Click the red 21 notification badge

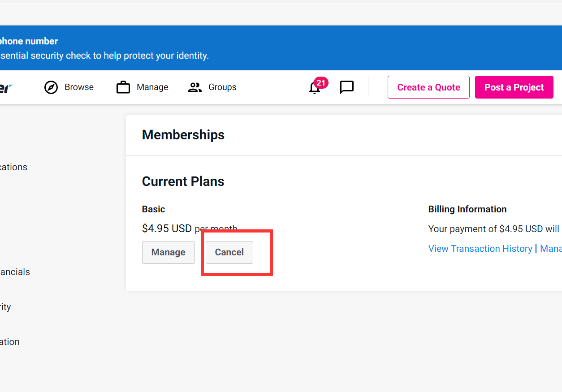[321, 83]
